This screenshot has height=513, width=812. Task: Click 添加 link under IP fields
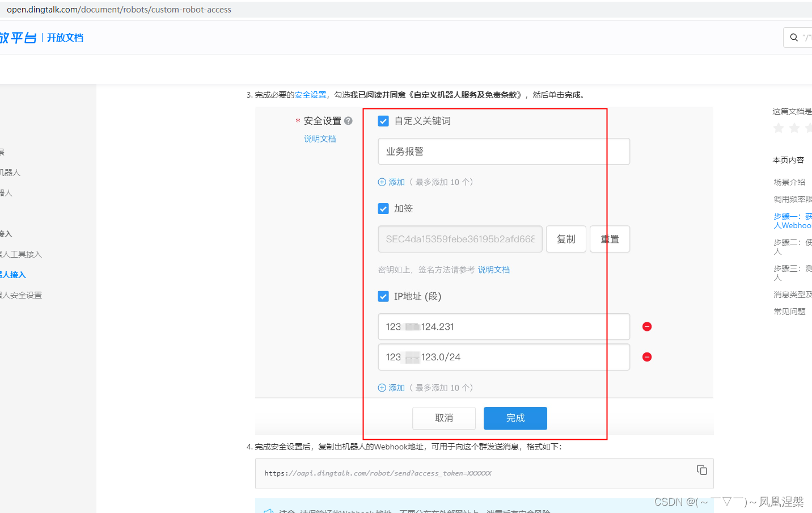pyautogui.click(x=396, y=388)
